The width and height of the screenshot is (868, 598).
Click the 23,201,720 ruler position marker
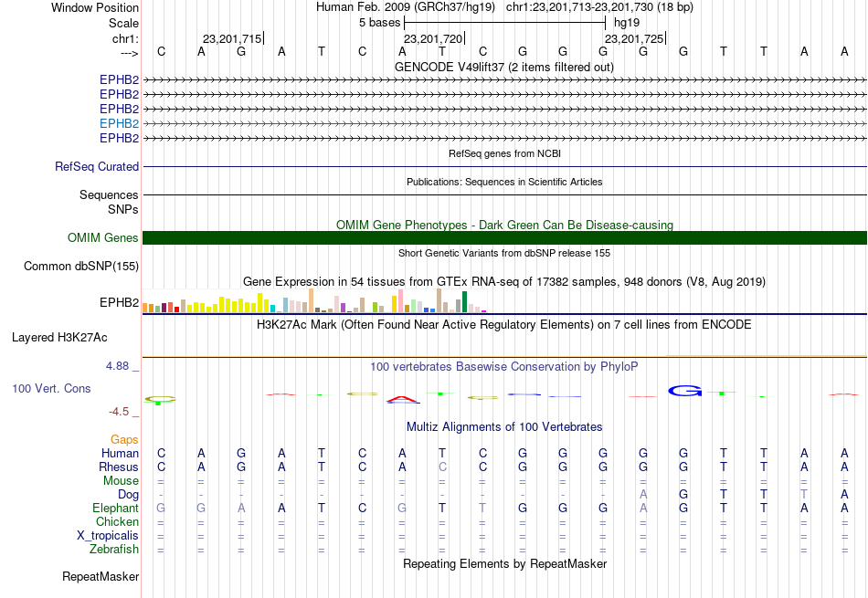click(x=433, y=38)
